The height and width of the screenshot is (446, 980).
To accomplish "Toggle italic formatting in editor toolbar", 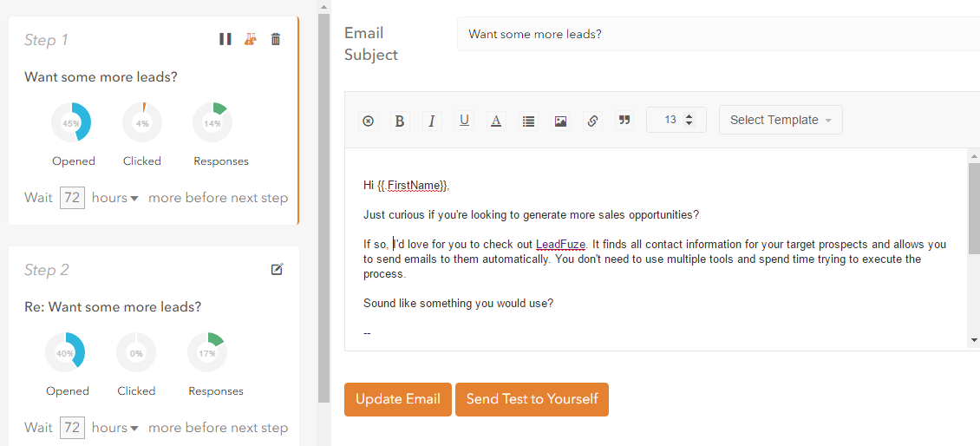I will [x=432, y=121].
